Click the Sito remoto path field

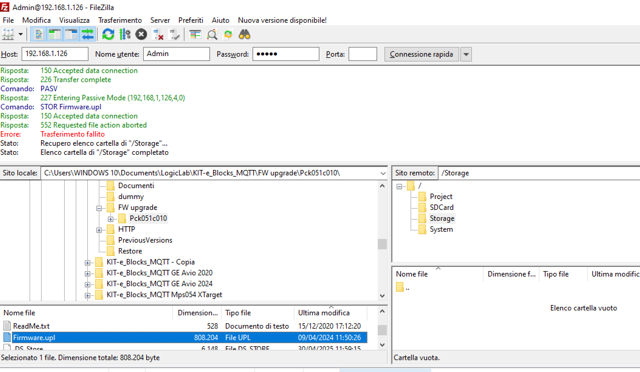click(x=539, y=173)
